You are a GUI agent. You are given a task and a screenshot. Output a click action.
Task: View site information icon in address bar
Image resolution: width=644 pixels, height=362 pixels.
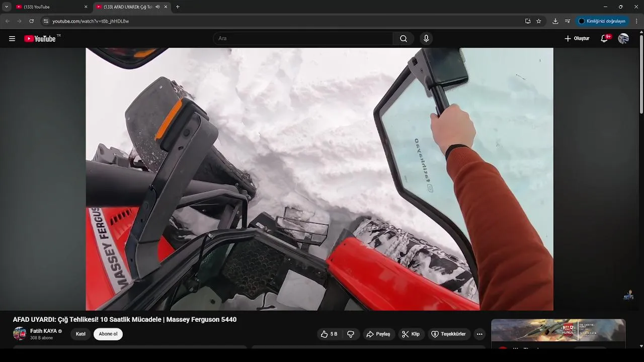pyautogui.click(x=45, y=21)
